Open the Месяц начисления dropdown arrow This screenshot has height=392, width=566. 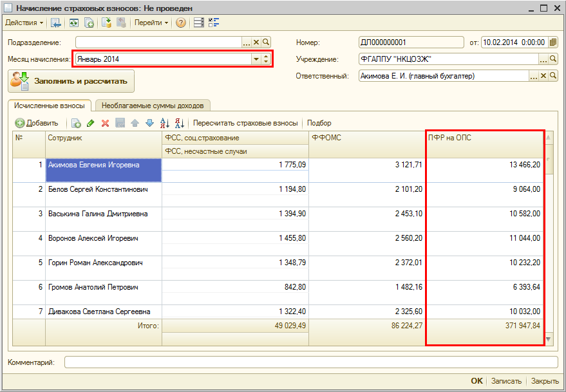256,59
